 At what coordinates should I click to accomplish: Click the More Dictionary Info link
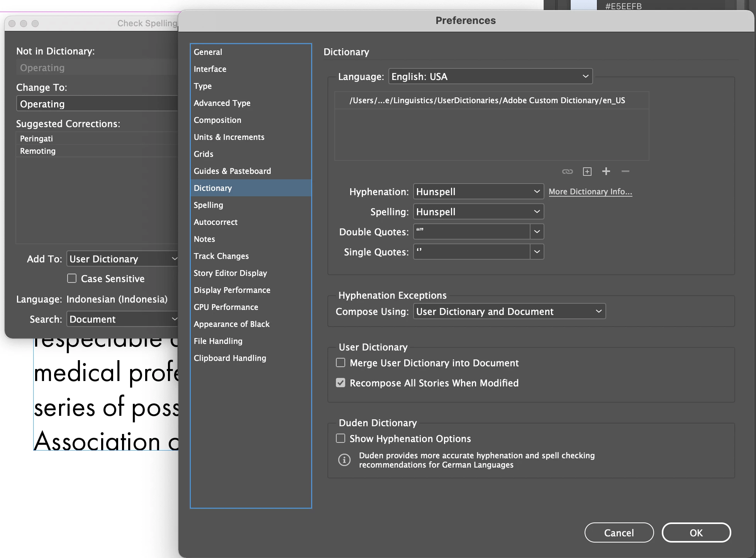tap(590, 192)
